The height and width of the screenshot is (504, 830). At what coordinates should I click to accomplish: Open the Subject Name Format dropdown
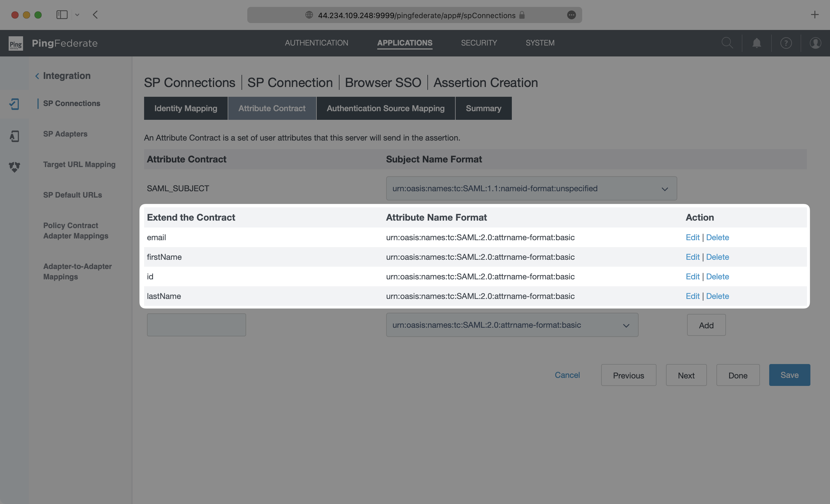tap(665, 189)
